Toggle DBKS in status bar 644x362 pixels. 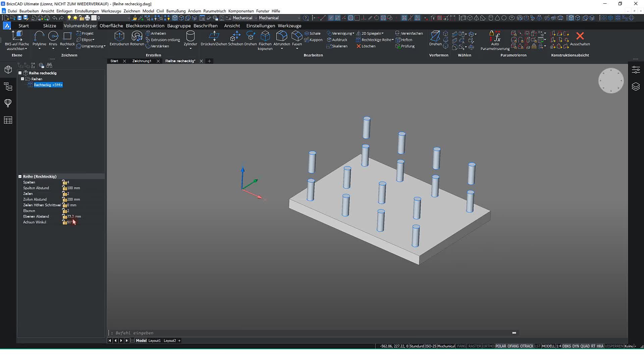point(567,346)
